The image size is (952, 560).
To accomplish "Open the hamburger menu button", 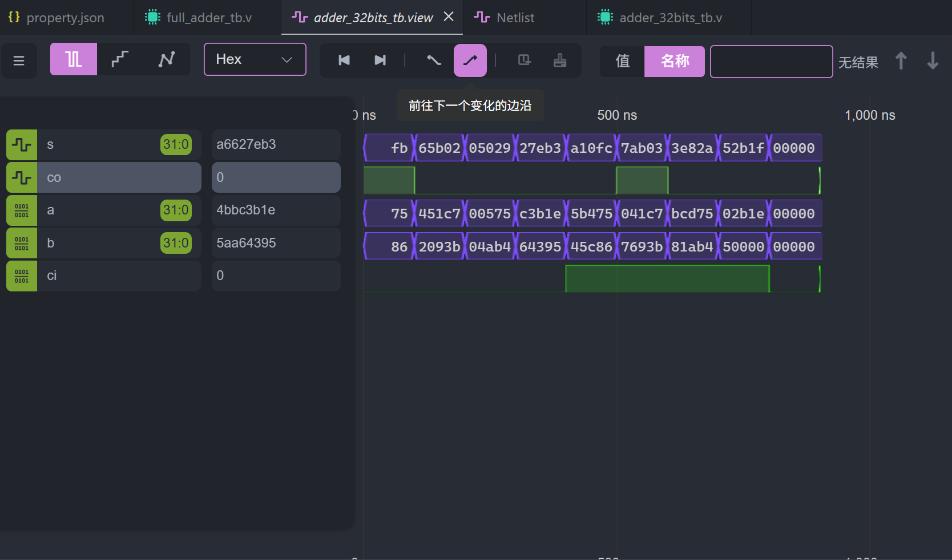I will pyautogui.click(x=19, y=60).
